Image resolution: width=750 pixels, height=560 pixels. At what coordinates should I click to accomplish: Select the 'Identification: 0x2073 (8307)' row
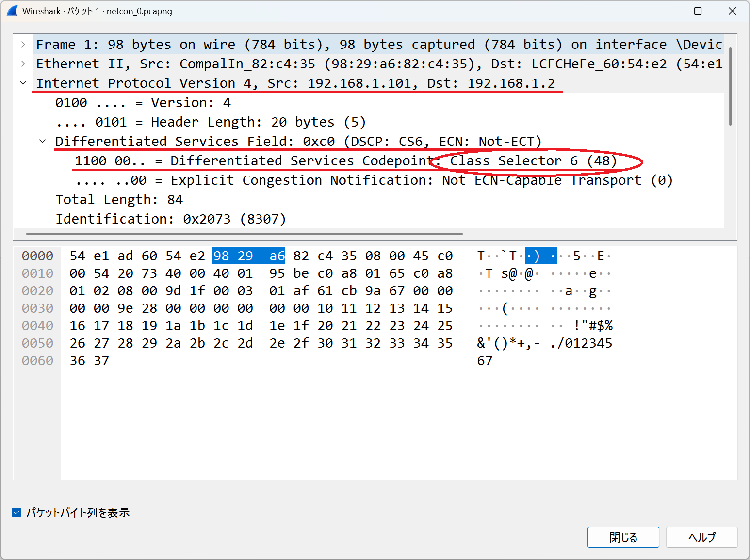[x=171, y=219]
